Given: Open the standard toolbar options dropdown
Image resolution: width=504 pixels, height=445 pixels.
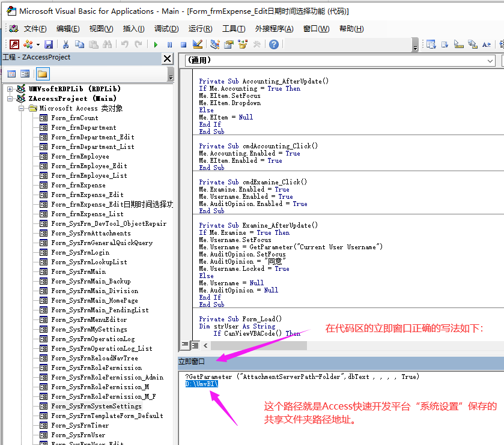Looking at the screenshot, I should coord(415,45).
